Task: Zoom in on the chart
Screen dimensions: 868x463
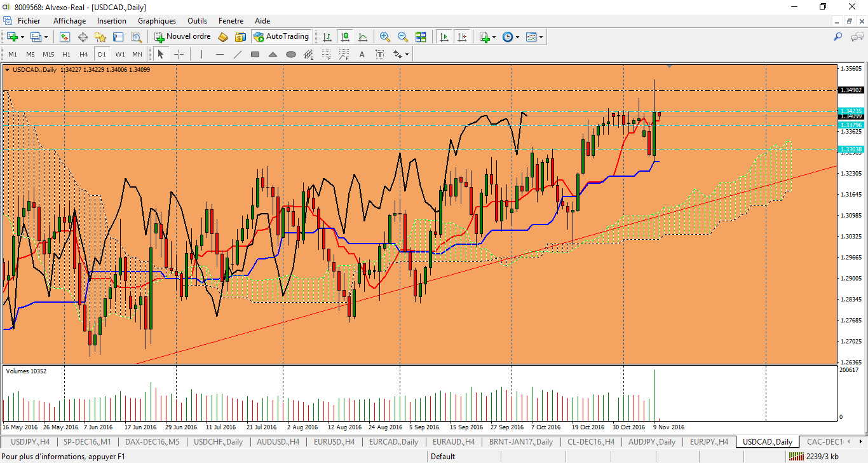Action: pos(384,37)
